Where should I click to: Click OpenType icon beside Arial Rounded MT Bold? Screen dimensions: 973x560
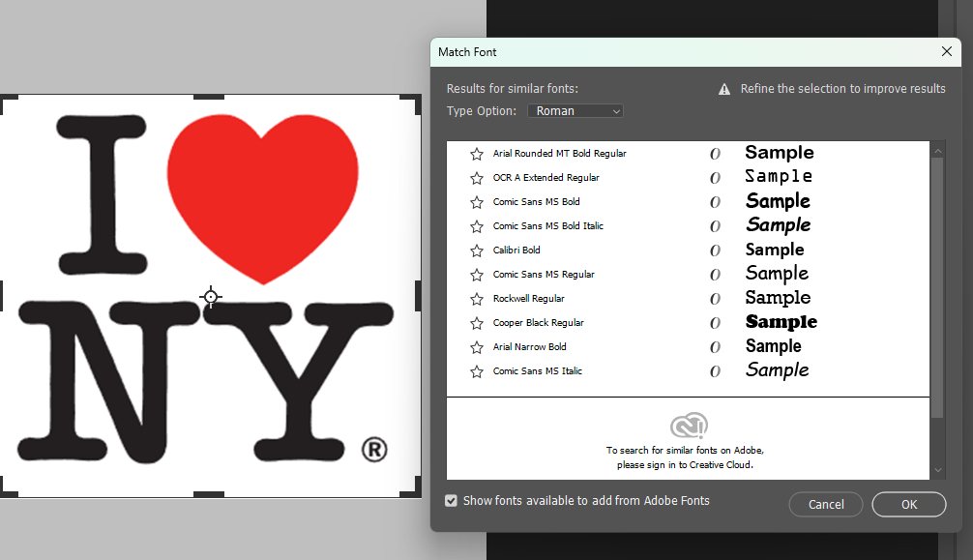tap(715, 154)
